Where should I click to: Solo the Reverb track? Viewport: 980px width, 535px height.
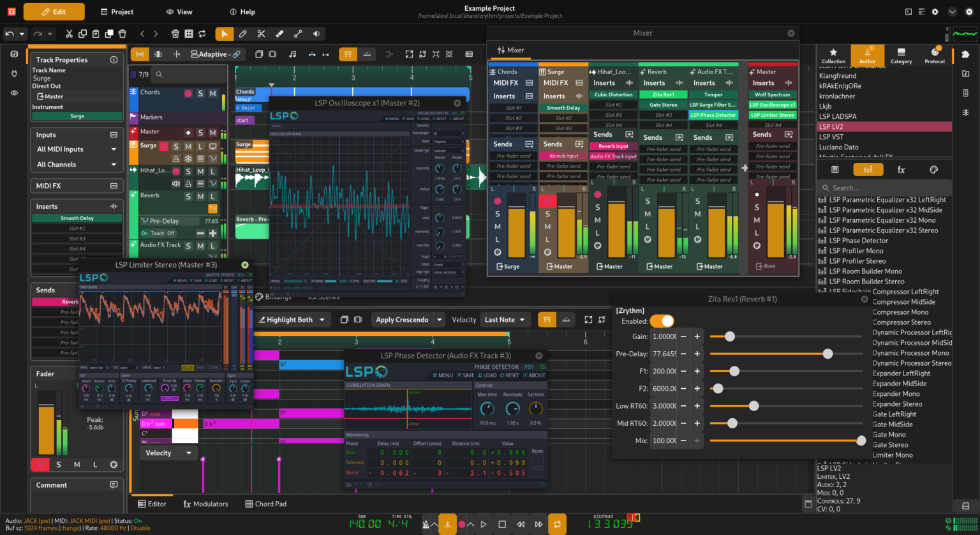[x=188, y=196]
